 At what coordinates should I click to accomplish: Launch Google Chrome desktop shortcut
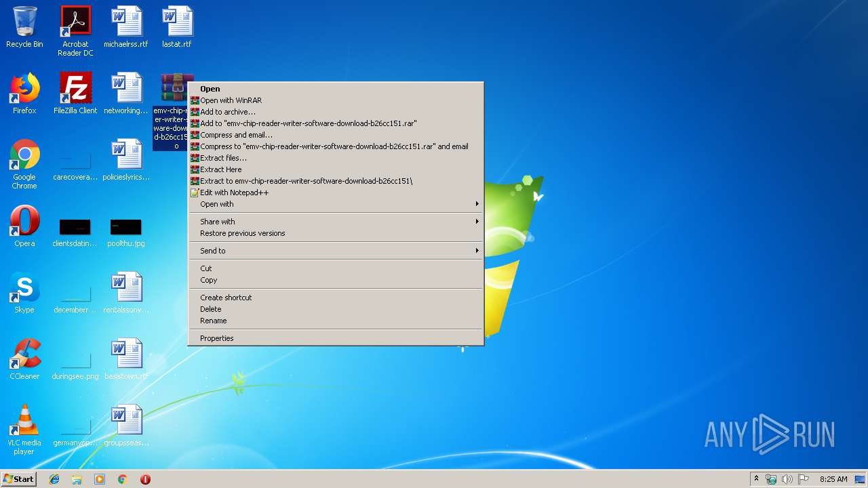[x=24, y=164]
